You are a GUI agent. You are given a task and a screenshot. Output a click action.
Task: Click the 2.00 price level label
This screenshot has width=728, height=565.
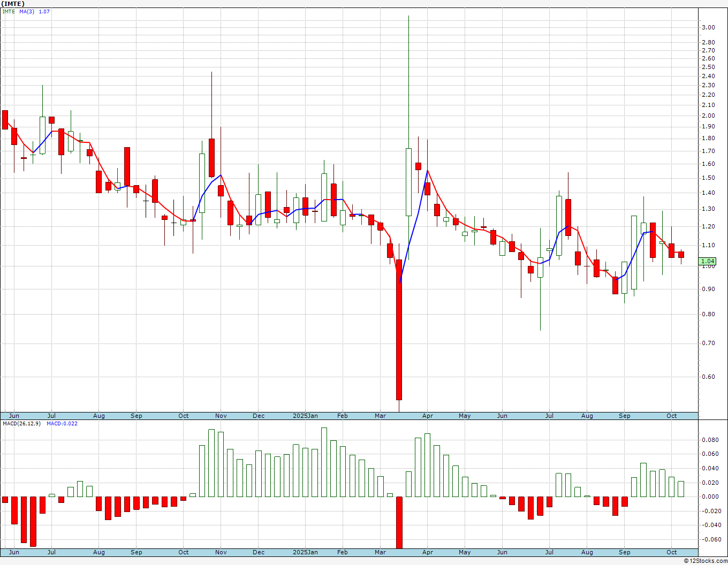click(x=708, y=116)
